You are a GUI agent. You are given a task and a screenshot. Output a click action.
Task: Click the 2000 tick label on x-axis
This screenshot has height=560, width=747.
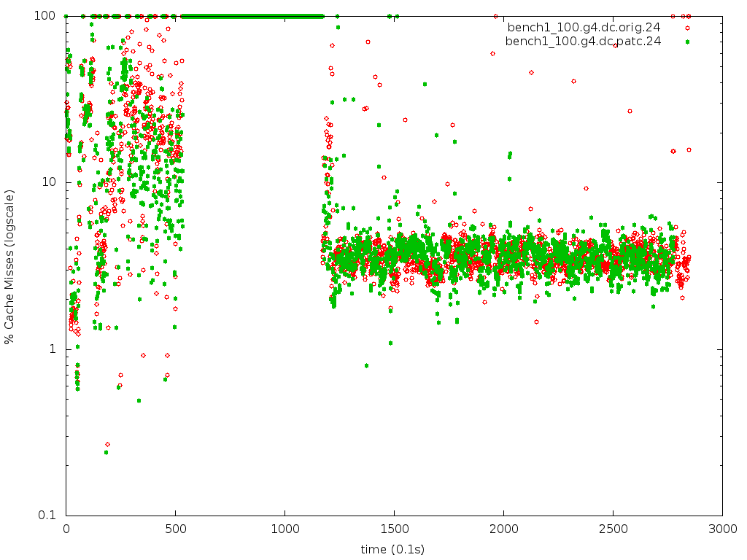[x=503, y=529]
